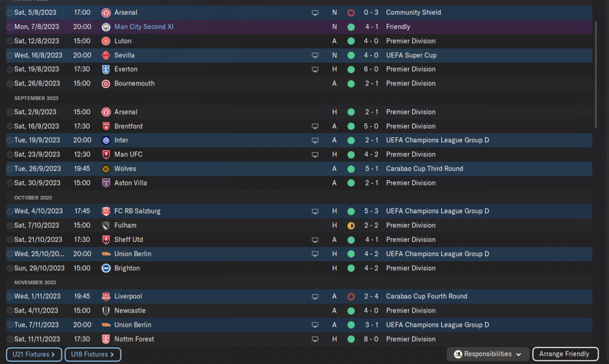Toggle the check circle beside Sat, 4/11/2023
This screenshot has height=364, width=609.
coord(10,311)
